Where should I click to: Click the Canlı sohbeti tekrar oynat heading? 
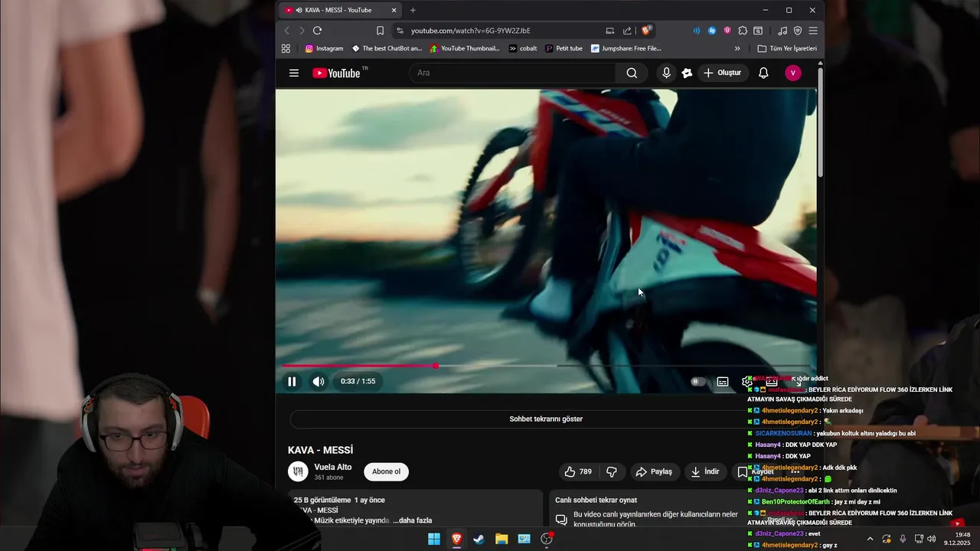596,500
